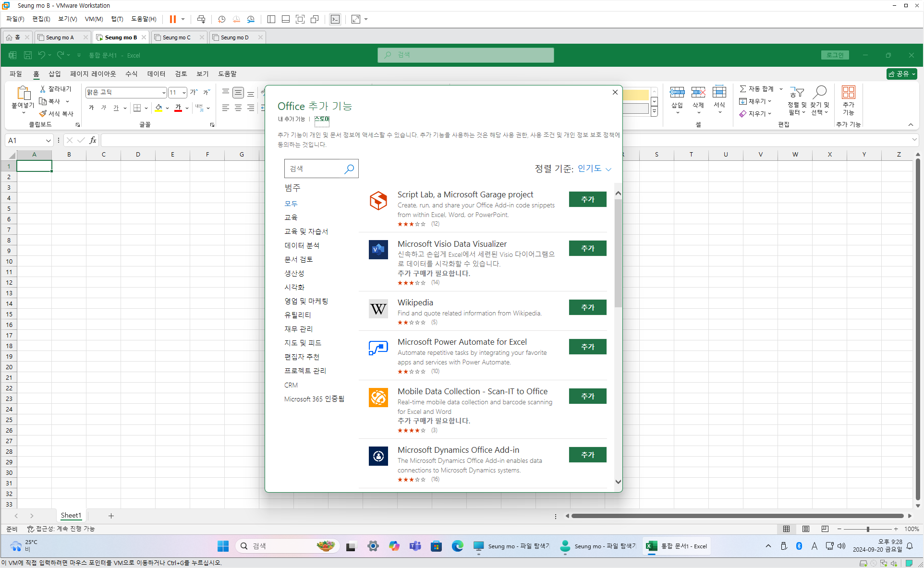The image size is (924, 568).
Task: Click the Script Lab add-in icon
Action: [378, 200]
